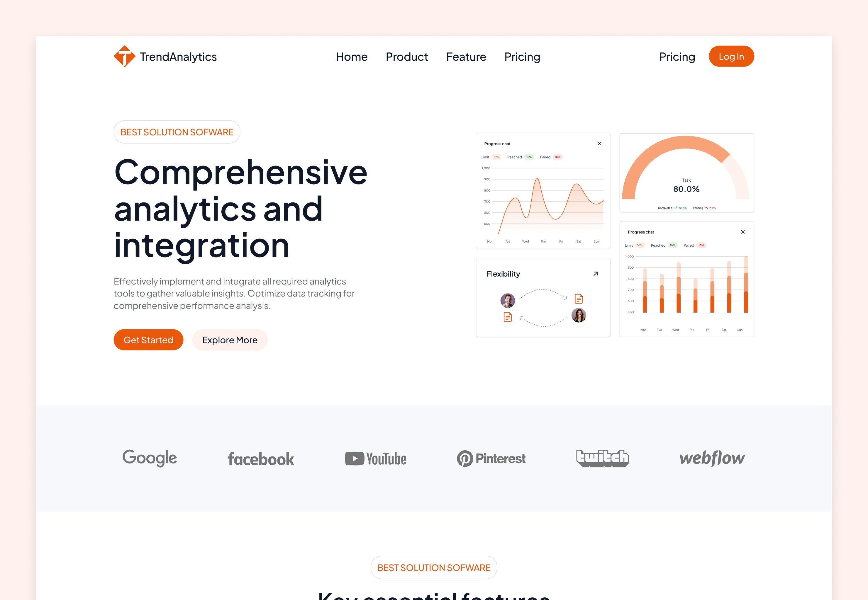The width and height of the screenshot is (868, 600).
Task: Expand the Feature navigation dropdown
Action: [x=466, y=56]
